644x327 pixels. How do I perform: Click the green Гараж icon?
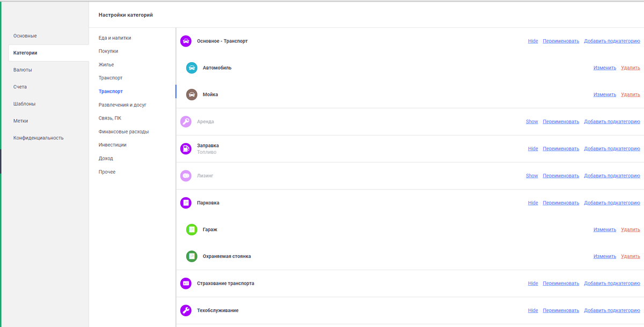[x=192, y=229]
